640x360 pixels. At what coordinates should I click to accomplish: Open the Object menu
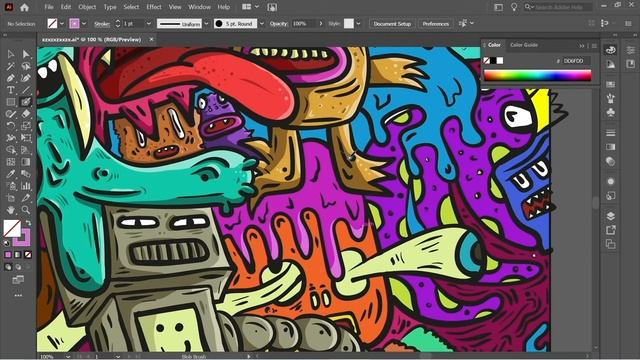(x=87, y=7)
